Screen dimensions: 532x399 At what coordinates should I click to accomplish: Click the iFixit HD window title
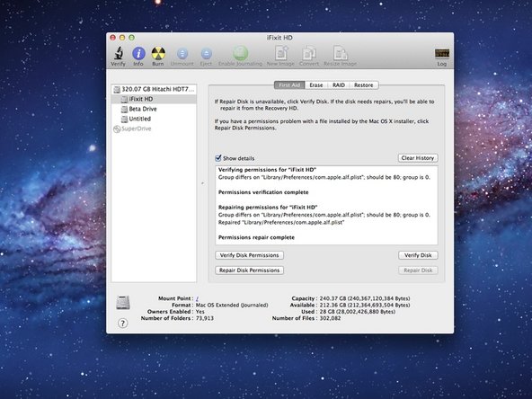pos(279,38)
